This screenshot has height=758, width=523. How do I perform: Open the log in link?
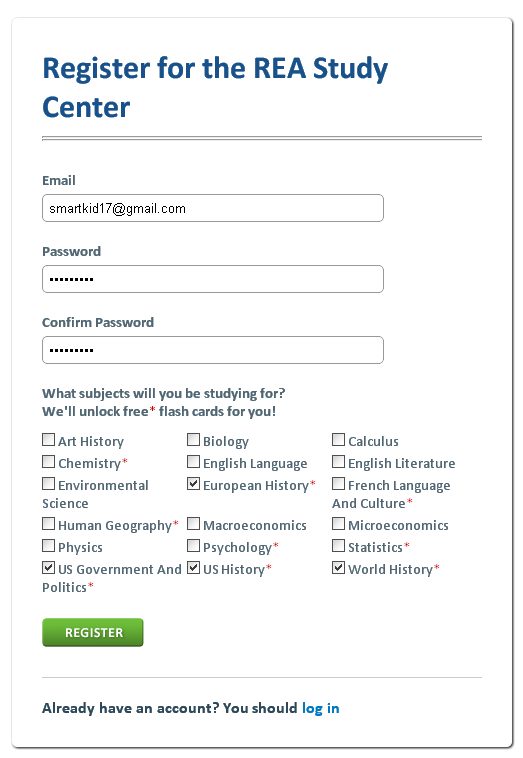click(x=320, y=708)
